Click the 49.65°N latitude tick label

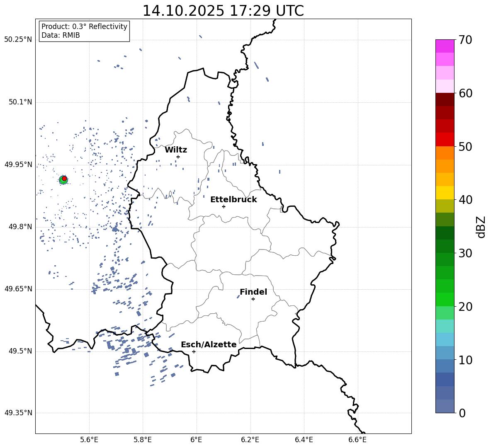18,289
